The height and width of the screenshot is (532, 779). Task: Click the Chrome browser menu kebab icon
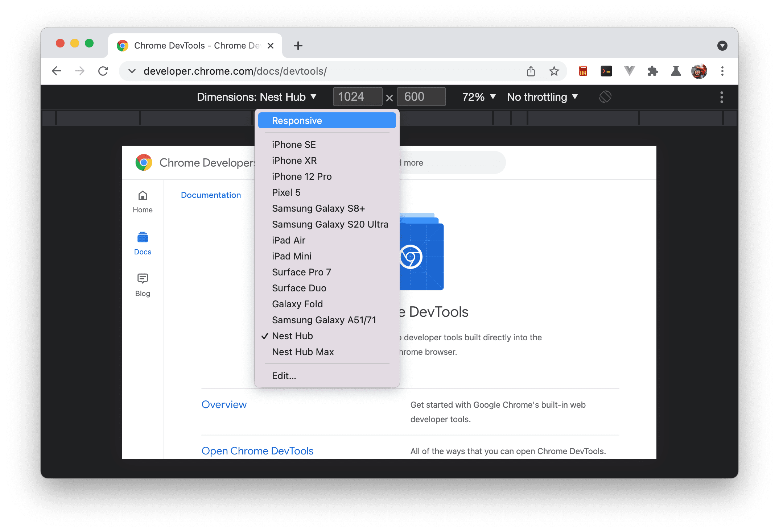722,70
